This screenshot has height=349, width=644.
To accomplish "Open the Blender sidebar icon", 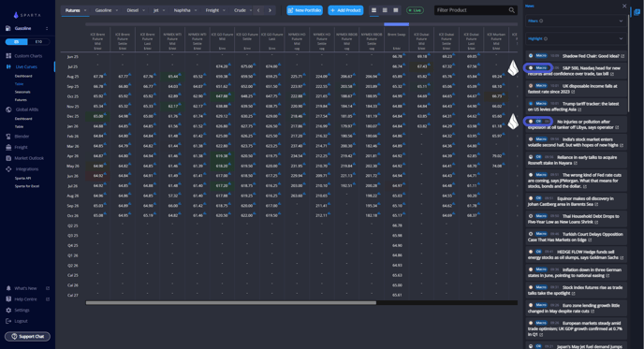I will tap(8, 137).
